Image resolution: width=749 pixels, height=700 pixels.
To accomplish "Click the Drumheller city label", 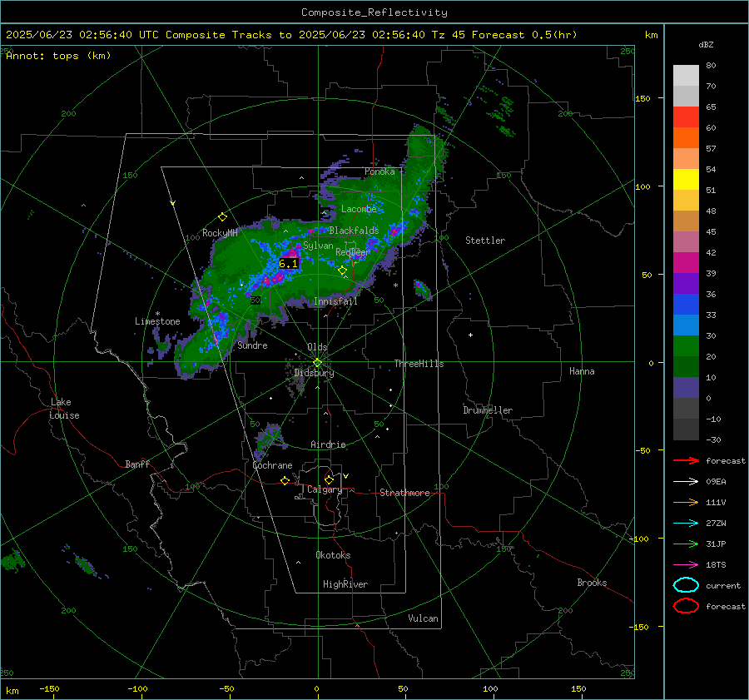I will tap(488, 410).
